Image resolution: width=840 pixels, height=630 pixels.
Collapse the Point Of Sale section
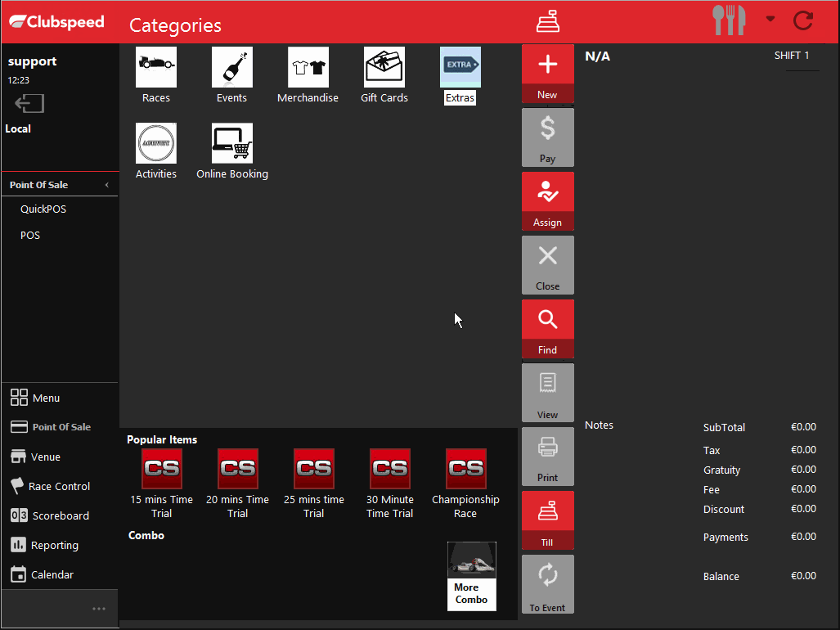click(x=106, y=185)
